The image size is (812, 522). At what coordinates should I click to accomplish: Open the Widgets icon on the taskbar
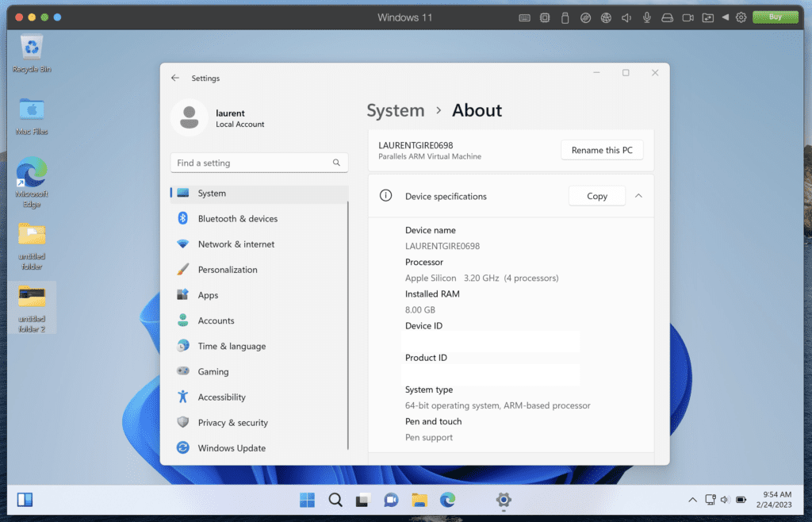pos(25,500)
